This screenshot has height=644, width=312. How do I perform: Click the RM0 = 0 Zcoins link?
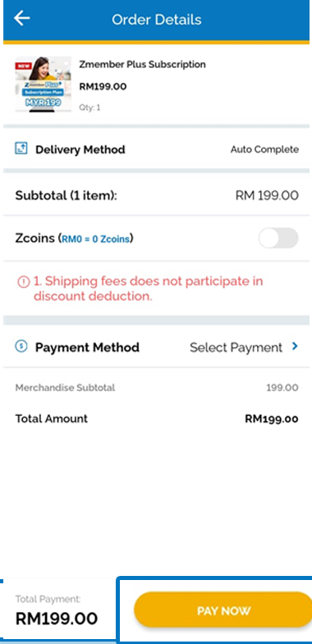96,239
